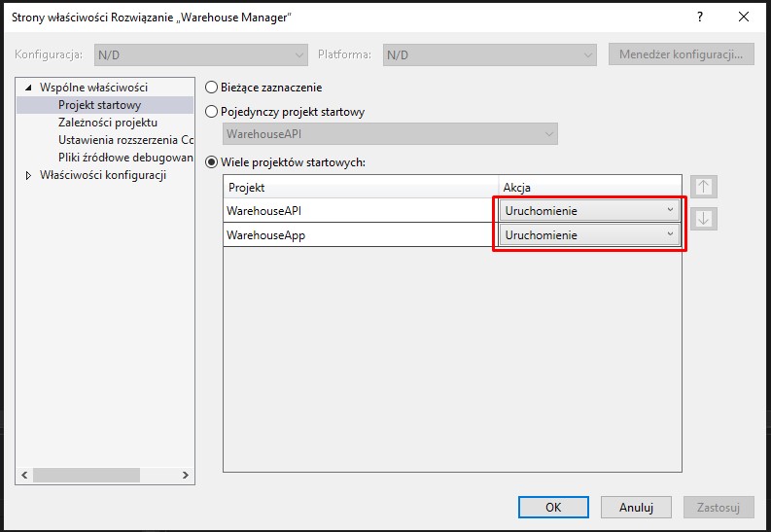Open the Konfiguracja dropdown
Viewport: 771px width, 532px height.
click(x=201, y=54)
